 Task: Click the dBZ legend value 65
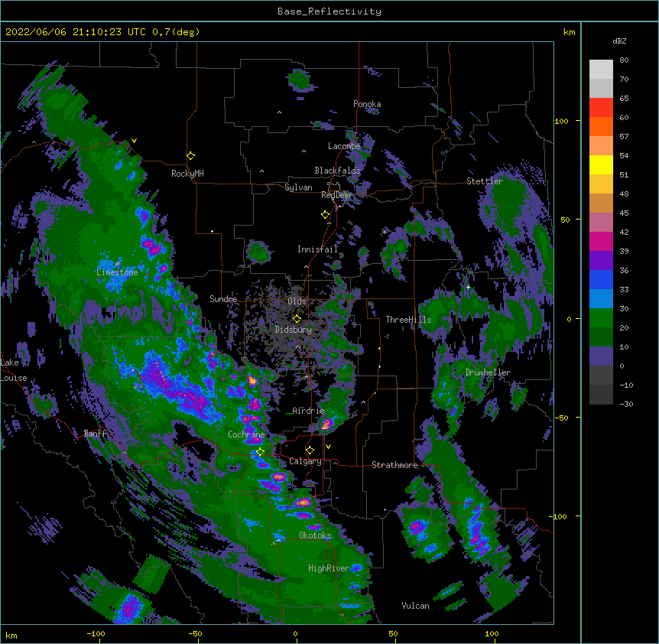624,99
